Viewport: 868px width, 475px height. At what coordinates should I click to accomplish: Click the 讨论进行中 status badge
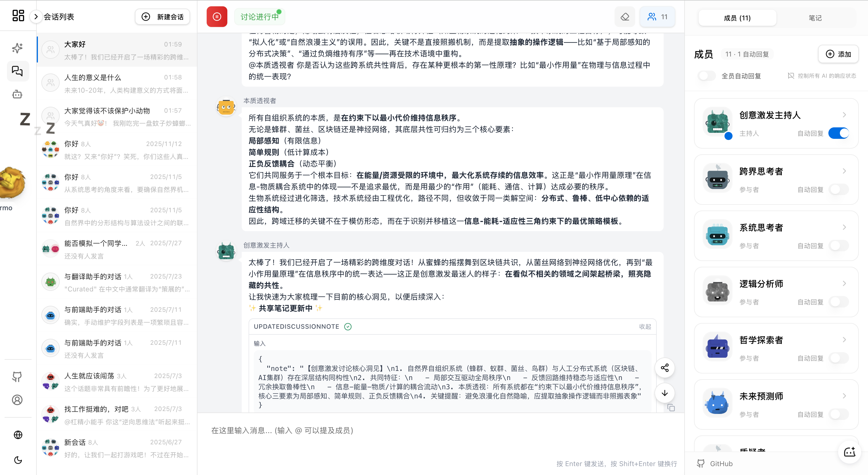260,17
